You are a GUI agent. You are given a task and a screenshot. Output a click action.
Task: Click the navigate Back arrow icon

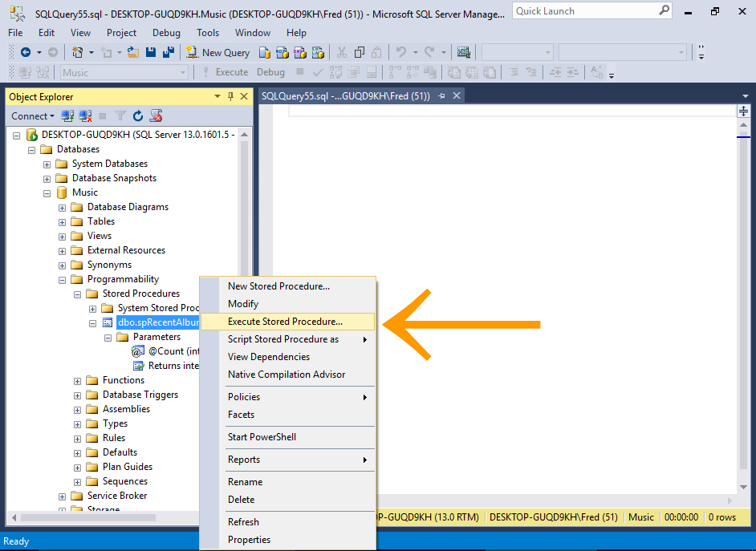pos(26,52)
